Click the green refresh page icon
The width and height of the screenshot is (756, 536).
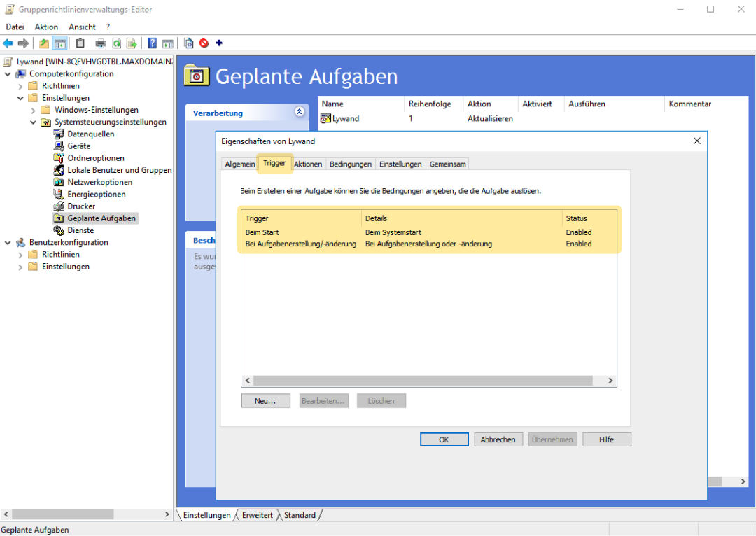[x=117, y=43]
